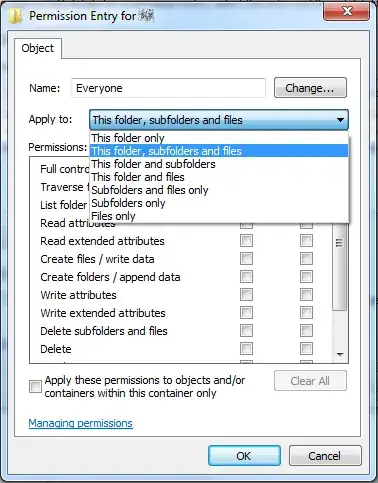The image size is (378, 483).
Task: Select the 'Delete' permission label
Action: [56, 349]
